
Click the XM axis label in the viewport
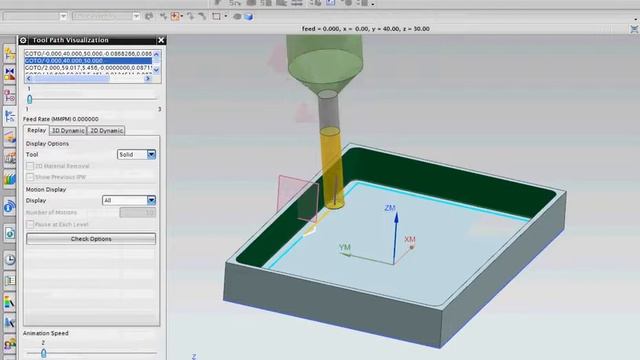[x=409, y=240]
